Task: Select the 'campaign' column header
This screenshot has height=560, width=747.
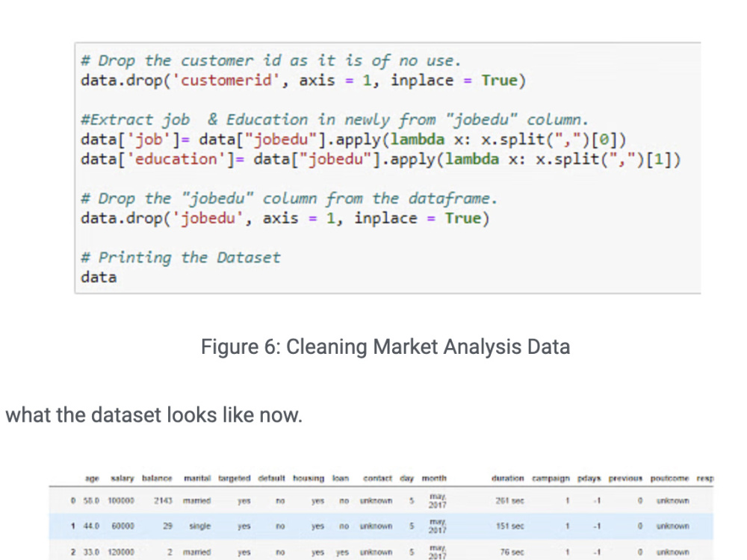Action: tap(551, 478)
